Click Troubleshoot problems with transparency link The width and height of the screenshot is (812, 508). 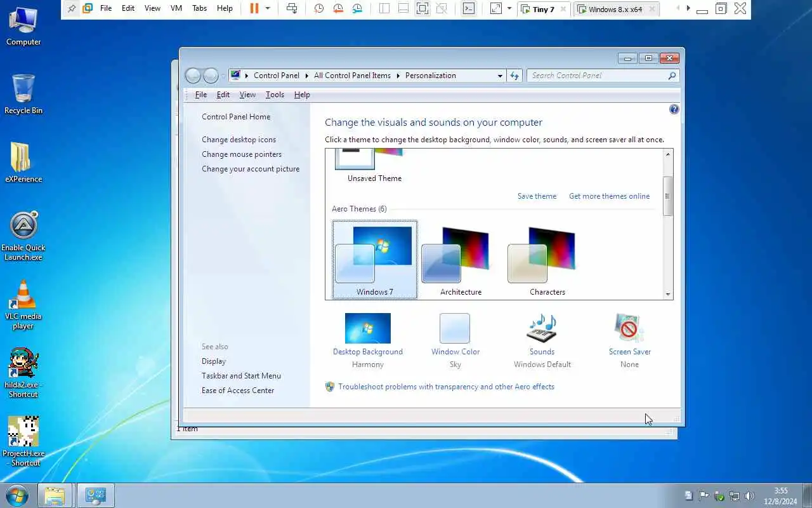click(446, 387)
